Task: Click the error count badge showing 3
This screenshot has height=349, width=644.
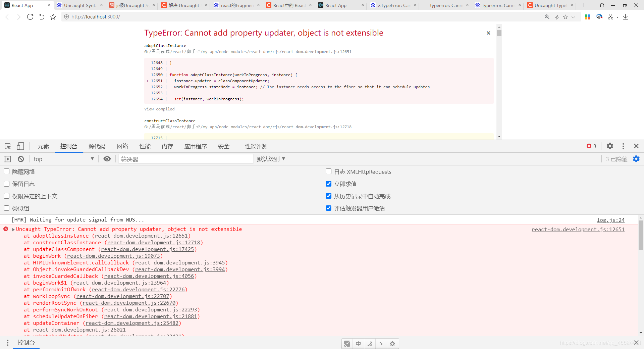Action: (591, 146)
